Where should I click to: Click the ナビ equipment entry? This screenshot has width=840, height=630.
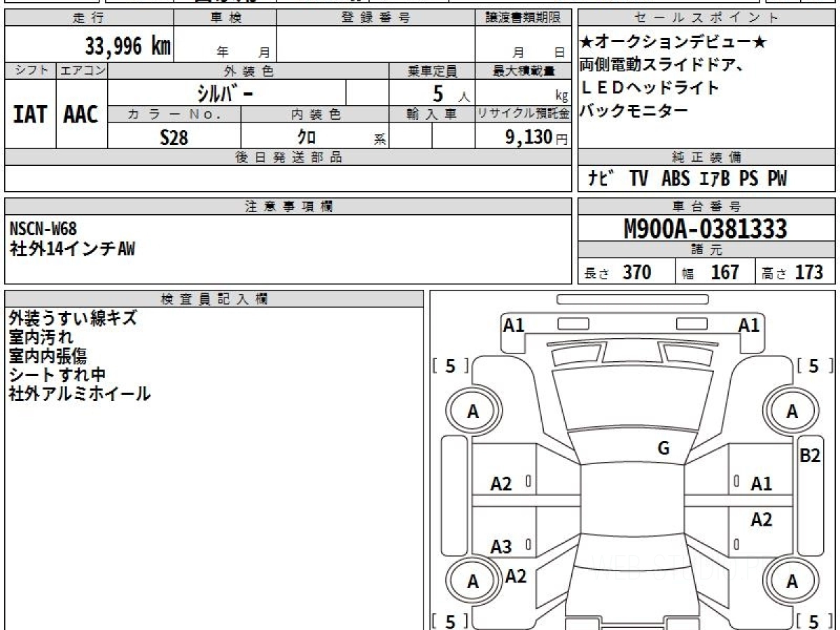point(601,178)
